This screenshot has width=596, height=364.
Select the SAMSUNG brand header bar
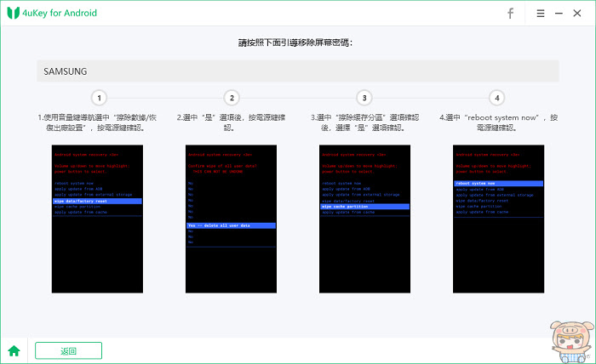(298, 71)
